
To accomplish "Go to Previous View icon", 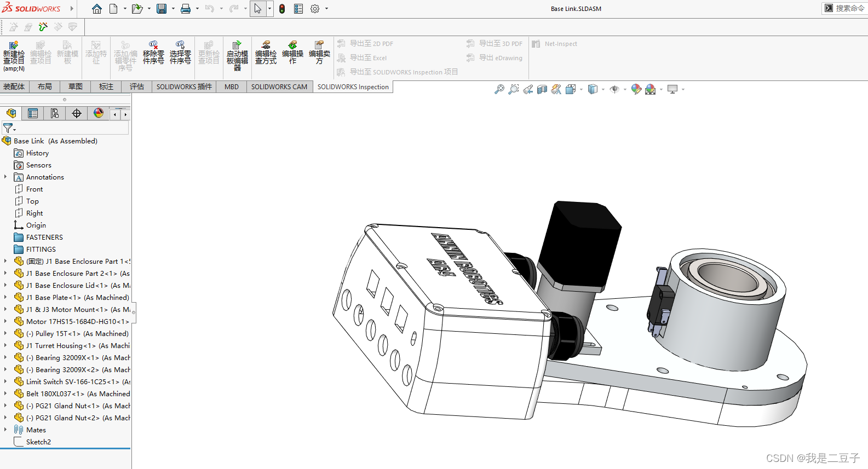I will click(528, 89).
